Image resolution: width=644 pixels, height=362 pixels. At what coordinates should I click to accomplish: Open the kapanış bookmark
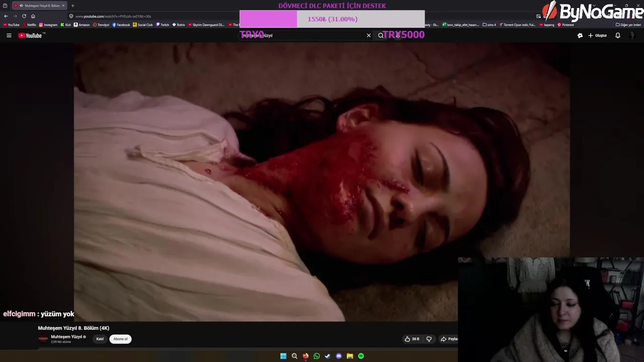[546, 25]
